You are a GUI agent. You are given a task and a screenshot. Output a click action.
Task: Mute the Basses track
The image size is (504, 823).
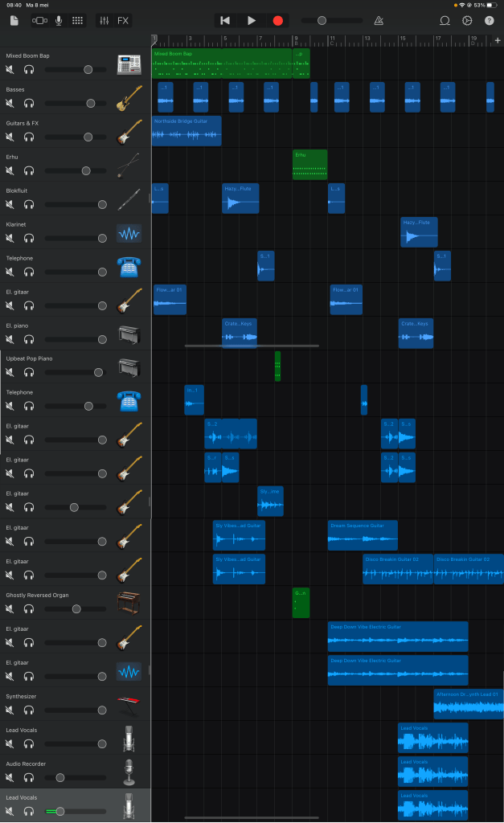point(10,104)
